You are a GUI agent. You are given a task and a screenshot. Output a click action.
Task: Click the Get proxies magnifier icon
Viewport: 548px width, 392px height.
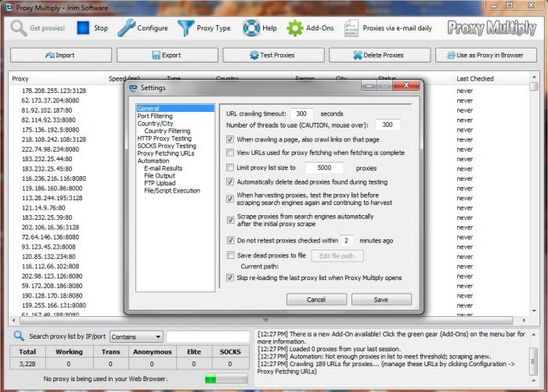[19, 28]
